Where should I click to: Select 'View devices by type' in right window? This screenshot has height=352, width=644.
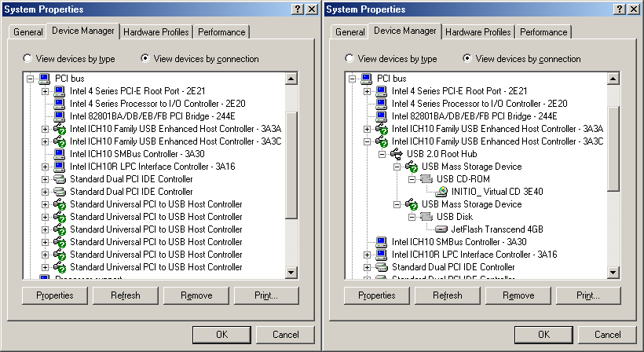[x=350, y=59]
